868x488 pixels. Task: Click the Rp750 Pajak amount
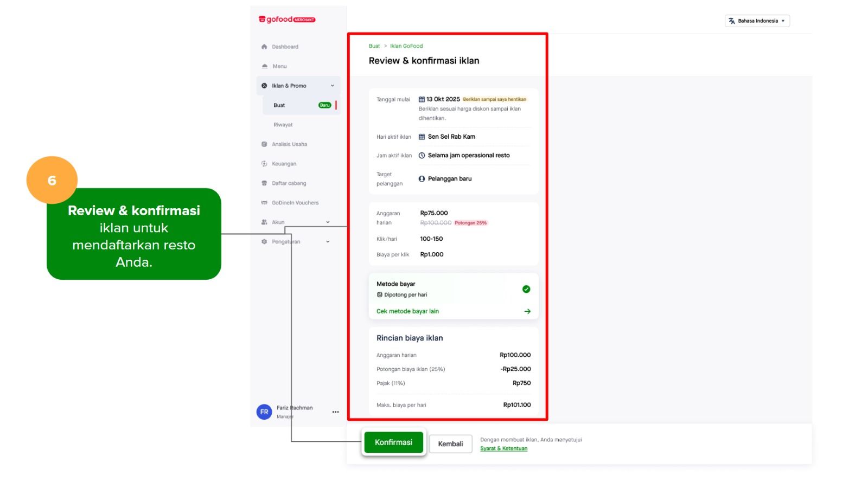point(522,383)
